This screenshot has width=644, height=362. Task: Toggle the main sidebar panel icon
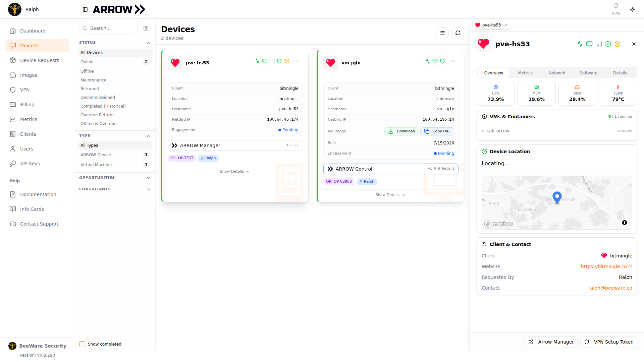pos(85,9)
